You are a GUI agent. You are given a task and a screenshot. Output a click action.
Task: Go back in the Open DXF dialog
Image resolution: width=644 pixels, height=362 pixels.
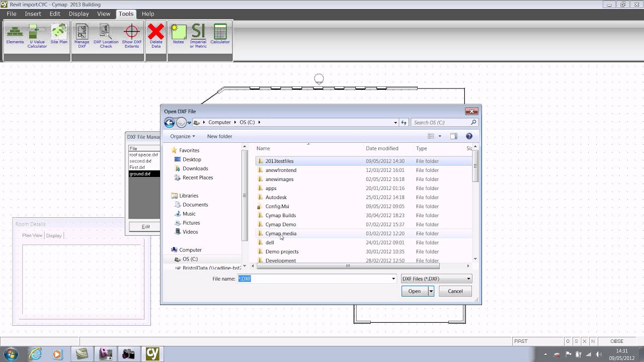[170, 122]
